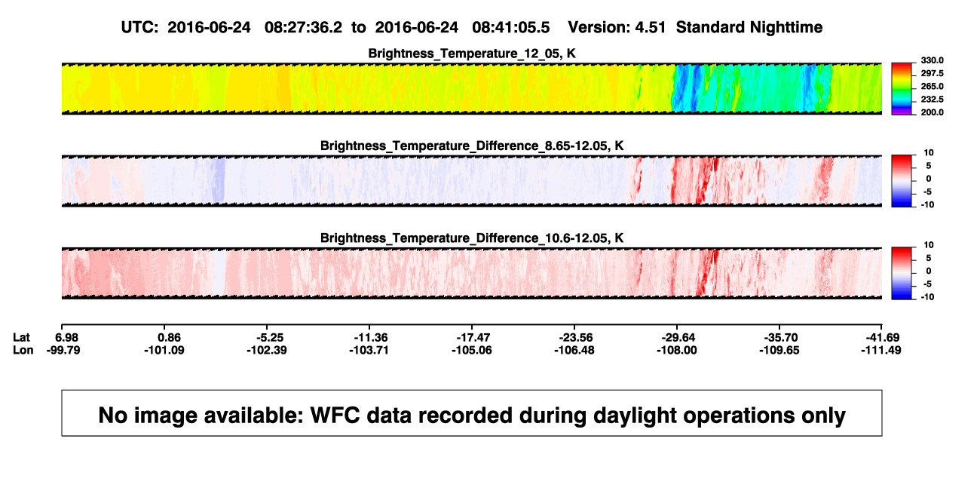This screenshot has height=503, width=980.
Task: Click longitude value -105.06
Action: coord(472,350)
